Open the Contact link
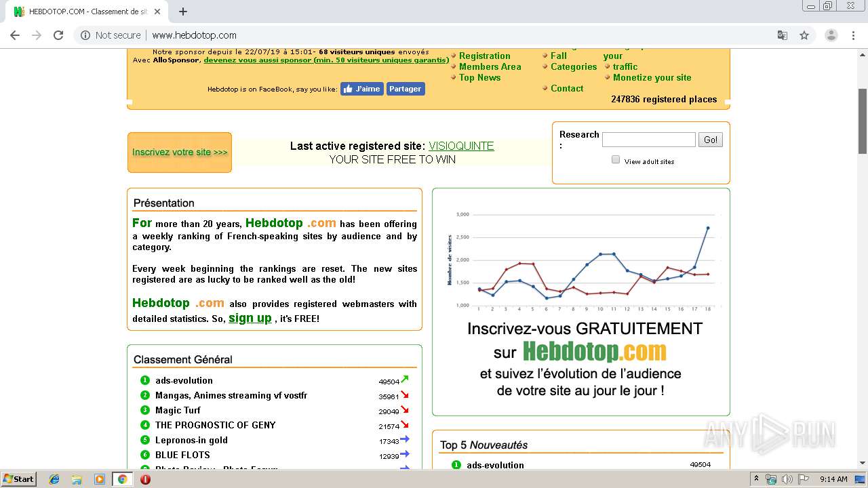Image resolution: width=868 pixels, height=488 pixels. click(567, 89)
